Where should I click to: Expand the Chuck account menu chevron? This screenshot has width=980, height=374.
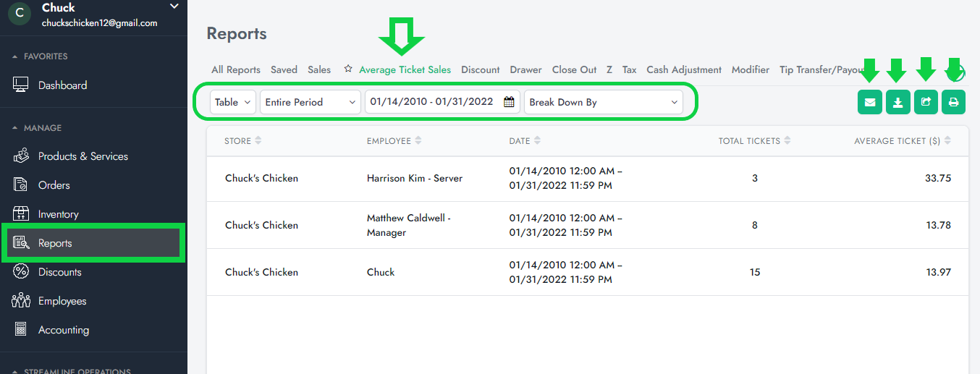click(174, 7)
